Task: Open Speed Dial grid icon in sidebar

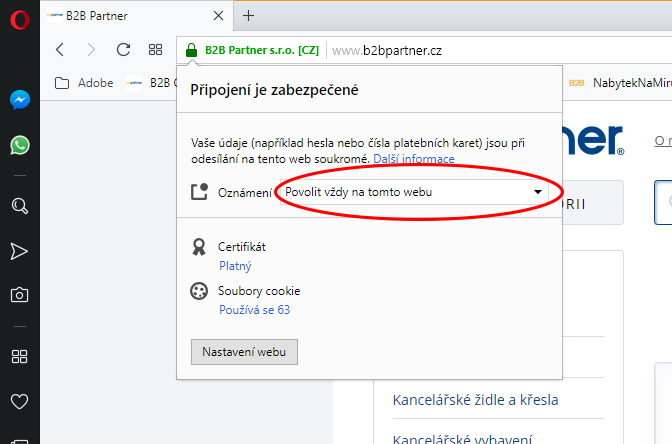Action: coord(19,356)
